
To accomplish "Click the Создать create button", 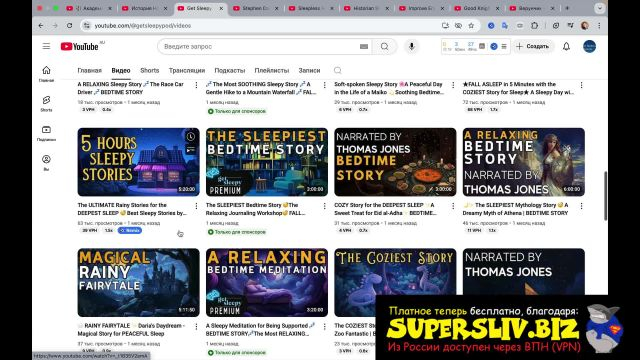I will tap(533, 47).
